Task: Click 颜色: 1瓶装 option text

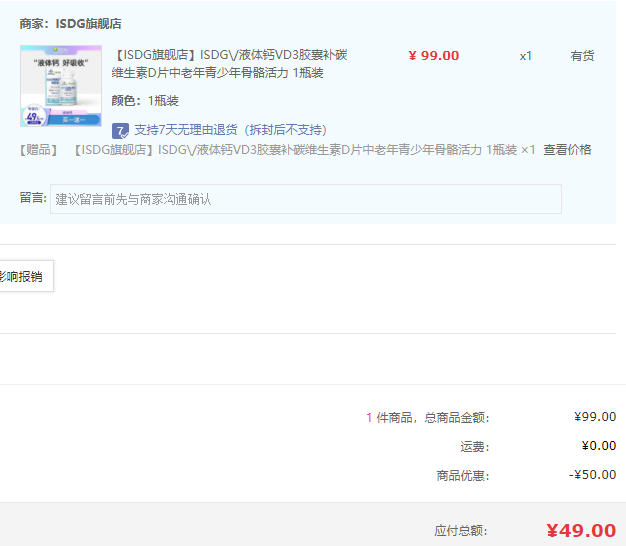Action: [x=145, y=101]
